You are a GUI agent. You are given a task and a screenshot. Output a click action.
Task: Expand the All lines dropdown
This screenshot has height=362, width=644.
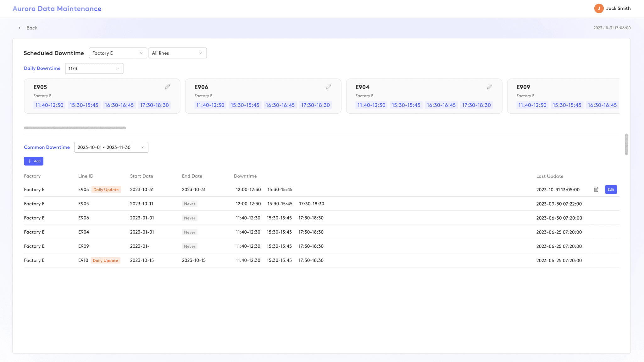tap(177, 53)
